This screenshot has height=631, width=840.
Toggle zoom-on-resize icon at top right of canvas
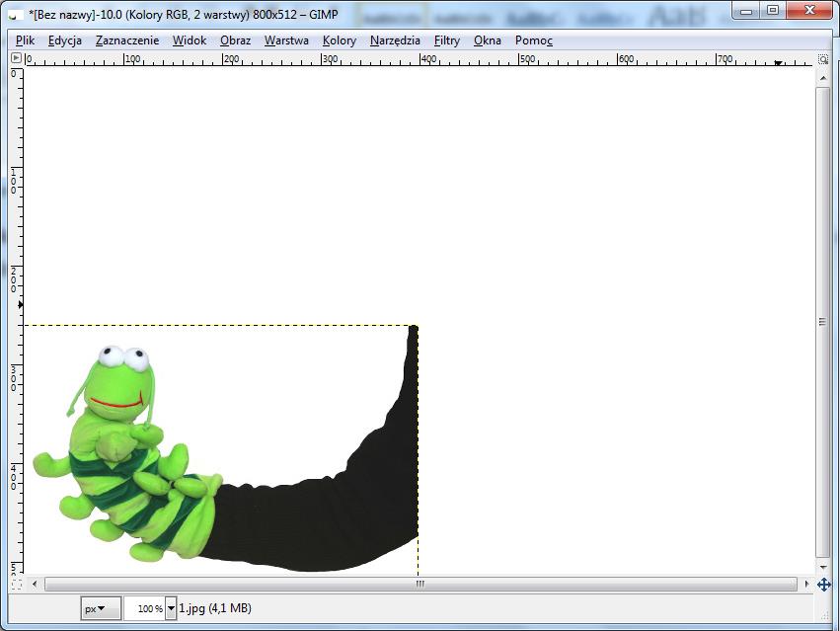[823, 58]
